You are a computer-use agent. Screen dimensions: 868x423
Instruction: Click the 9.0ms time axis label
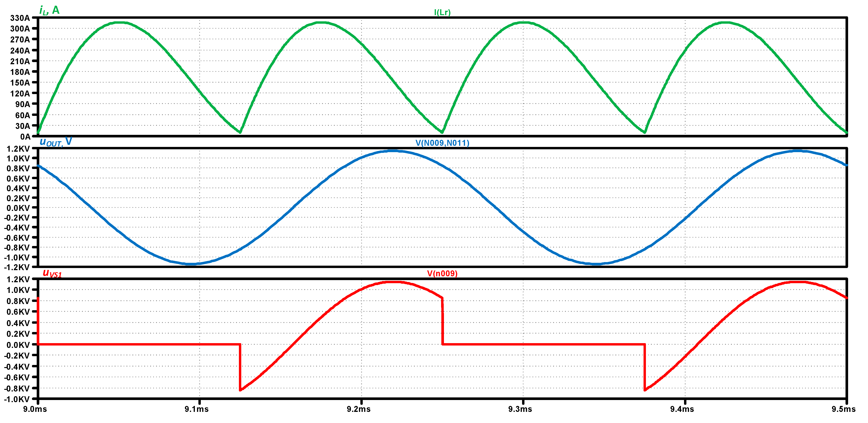click(35, 409)
